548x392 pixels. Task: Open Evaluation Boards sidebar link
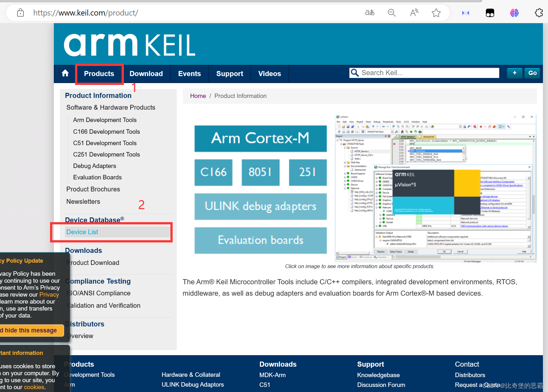(x=97, y=177)
